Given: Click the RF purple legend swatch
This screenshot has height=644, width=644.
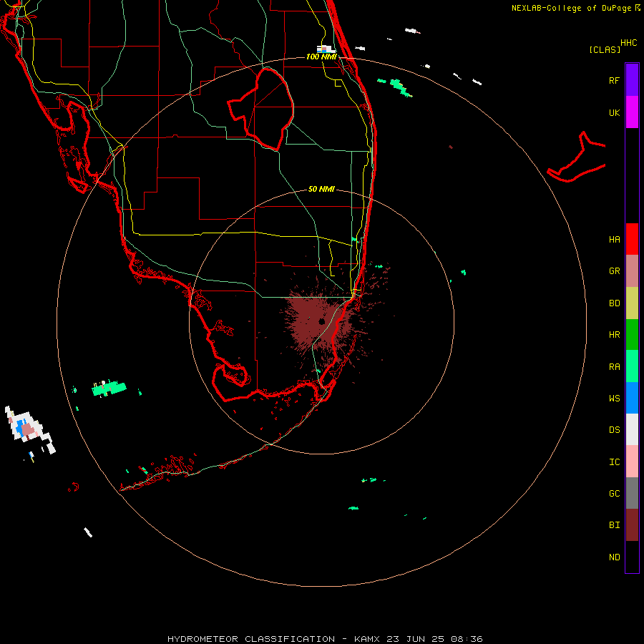Looking at the screenshot, I should point(632,80).
